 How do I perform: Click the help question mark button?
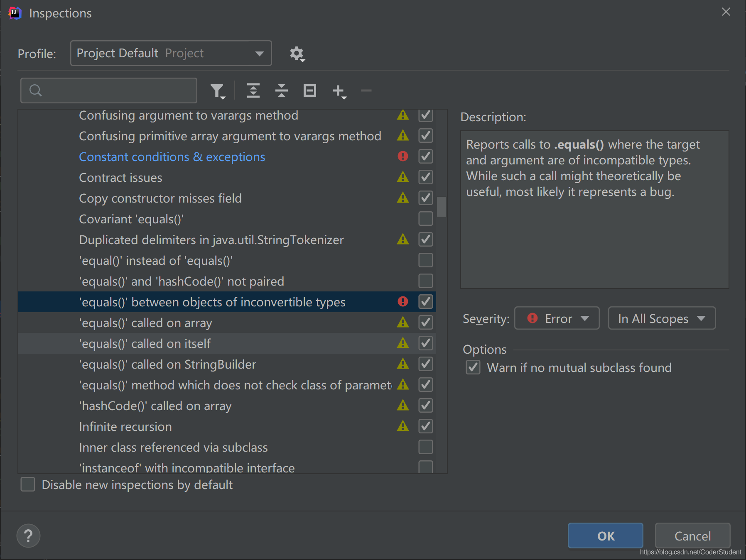click(28, 536)
